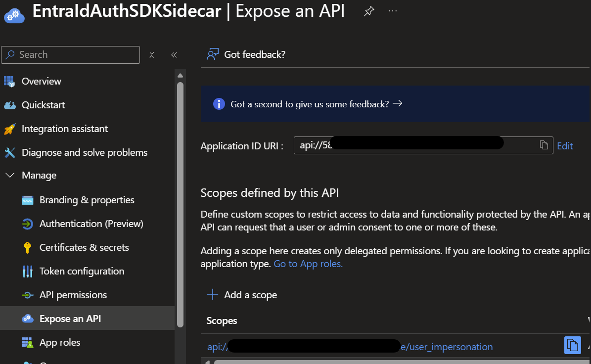Copy the Application ID URI to clipboard
The width and height of the screenshot is (591, 364).
click(544, 145)
